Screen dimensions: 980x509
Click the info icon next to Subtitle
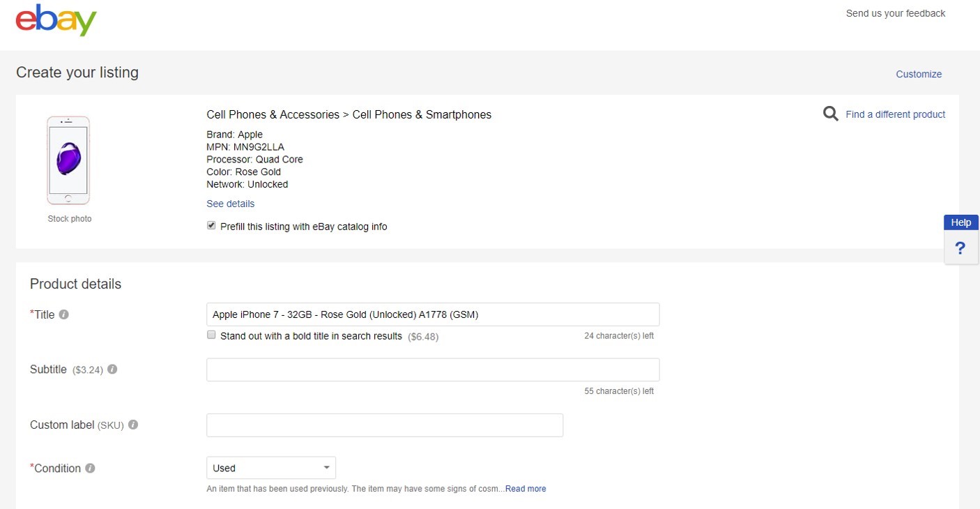click(x=112, y=370)
